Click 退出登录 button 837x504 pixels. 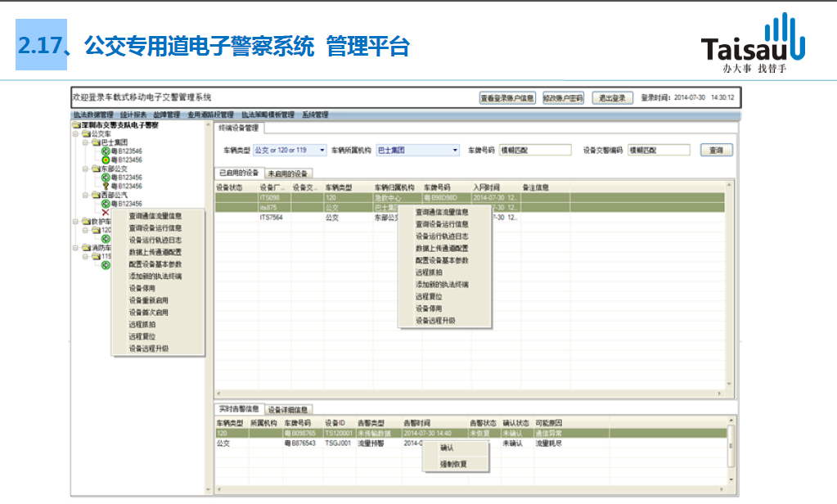pos(612,97)
